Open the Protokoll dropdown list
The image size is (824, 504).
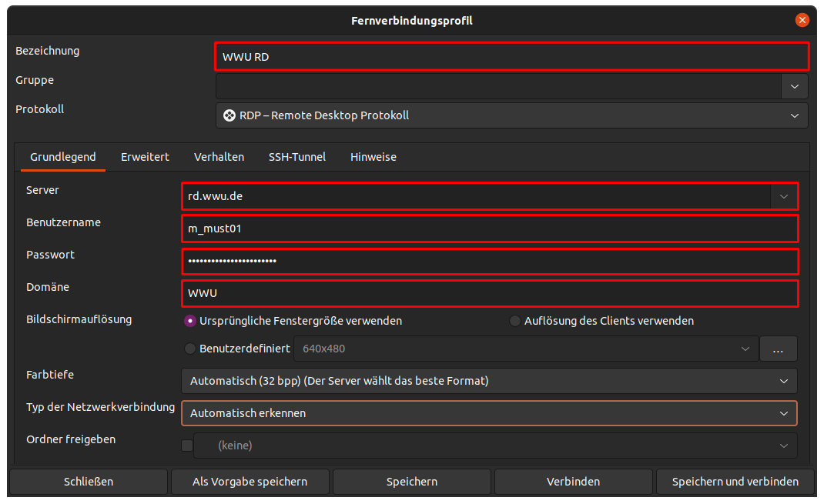click(511, 115)
